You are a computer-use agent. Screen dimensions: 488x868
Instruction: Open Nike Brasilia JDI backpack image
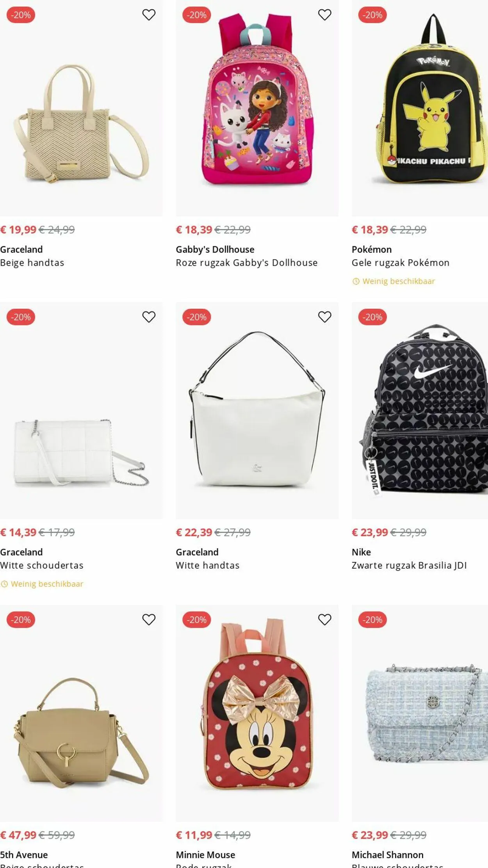420,411
